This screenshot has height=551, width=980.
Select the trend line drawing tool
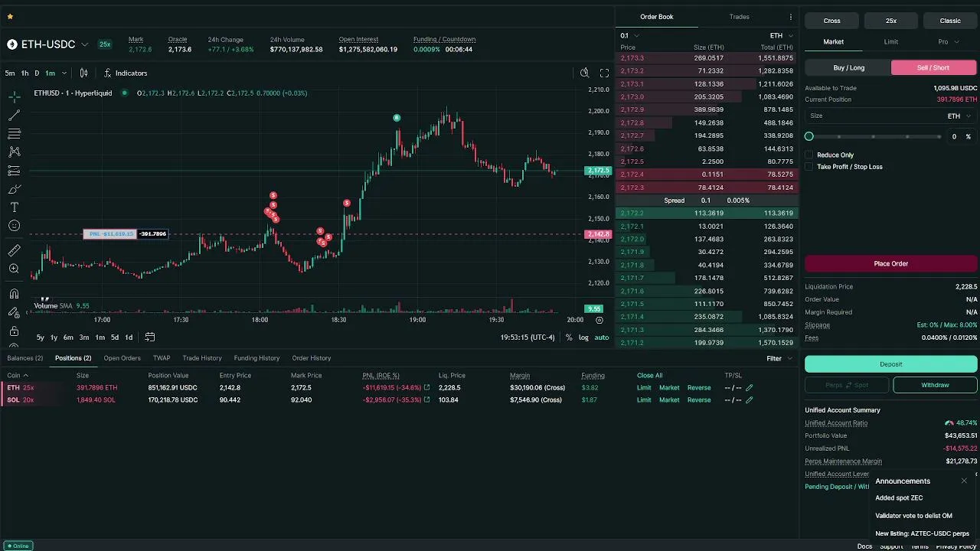pyautogui.click(x=14, y=116)
